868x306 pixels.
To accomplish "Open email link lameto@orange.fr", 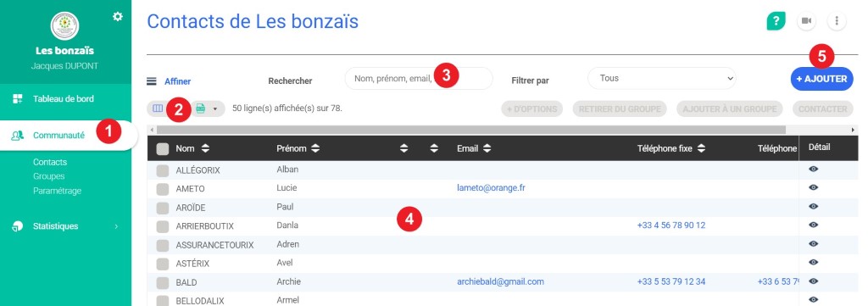I will (491, 188).
